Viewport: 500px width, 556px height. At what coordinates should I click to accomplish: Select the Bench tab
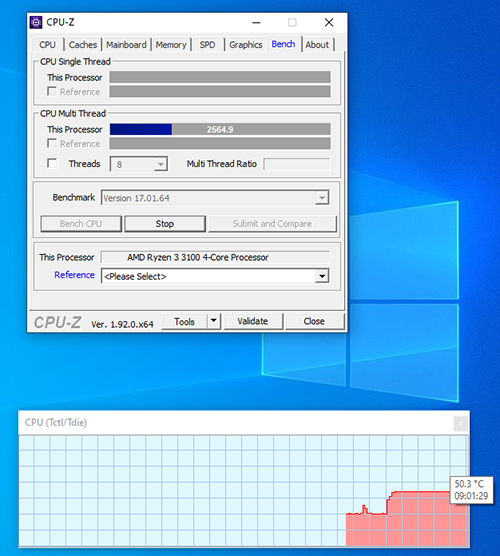[283, 44]
